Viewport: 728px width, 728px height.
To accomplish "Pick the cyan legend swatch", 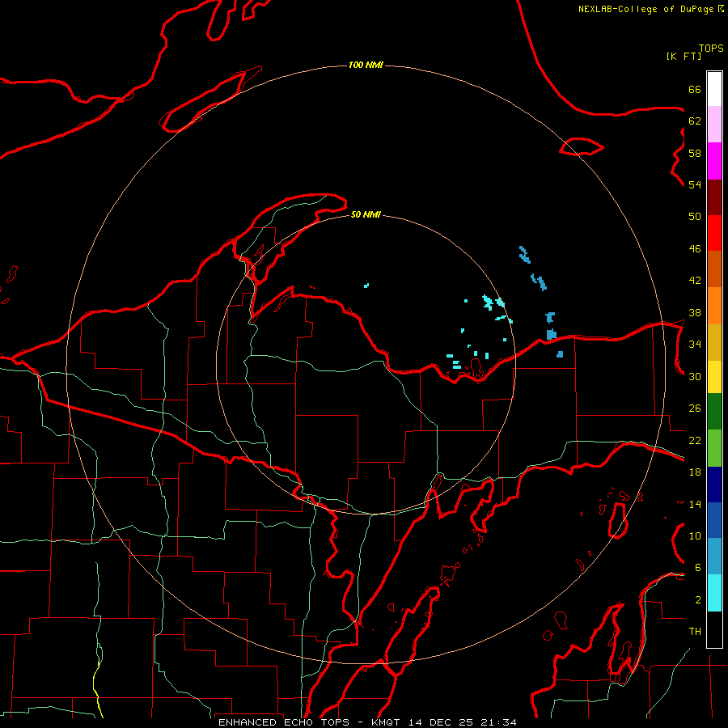I will 714,593.
